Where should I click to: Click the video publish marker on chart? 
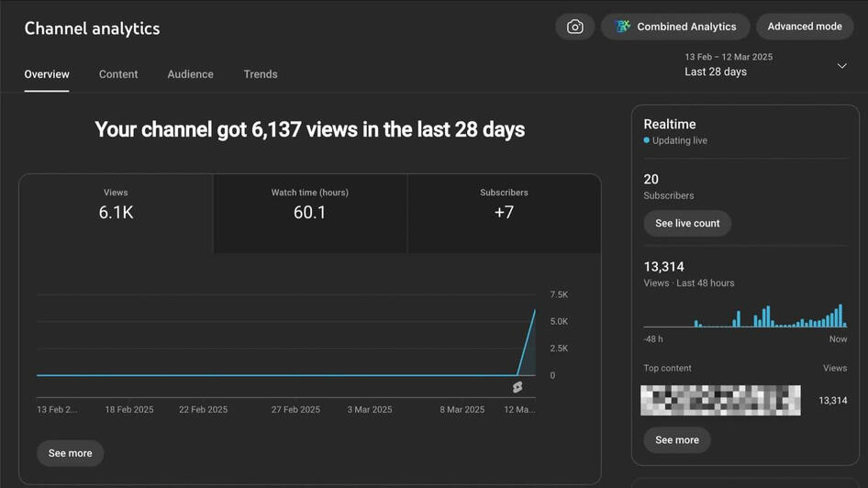point(517,387)
